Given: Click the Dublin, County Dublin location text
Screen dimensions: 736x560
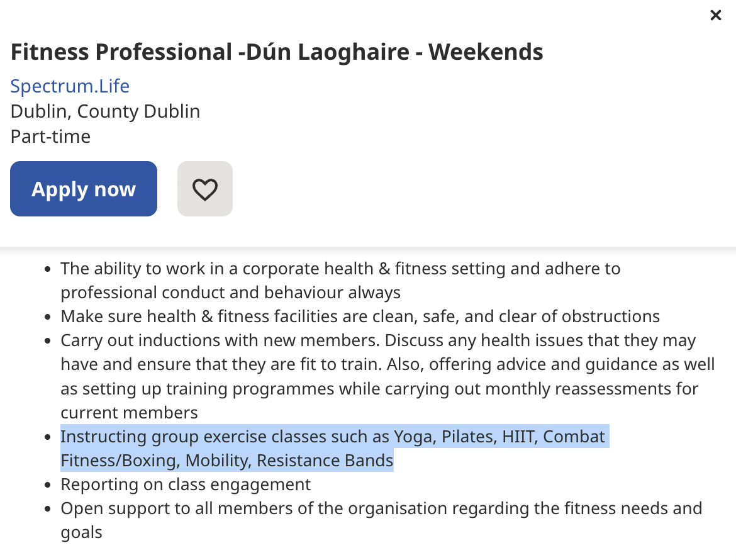Looking at the screenshot, I should tap(105, 111).
